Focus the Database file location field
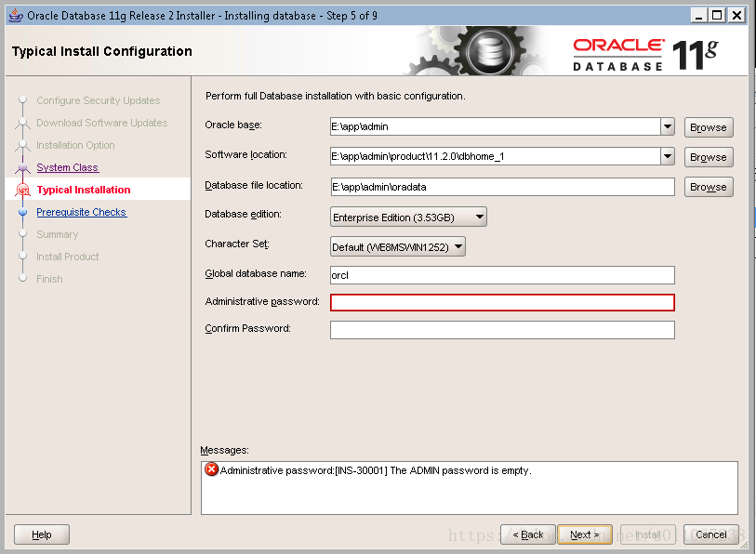 [502, 187]
